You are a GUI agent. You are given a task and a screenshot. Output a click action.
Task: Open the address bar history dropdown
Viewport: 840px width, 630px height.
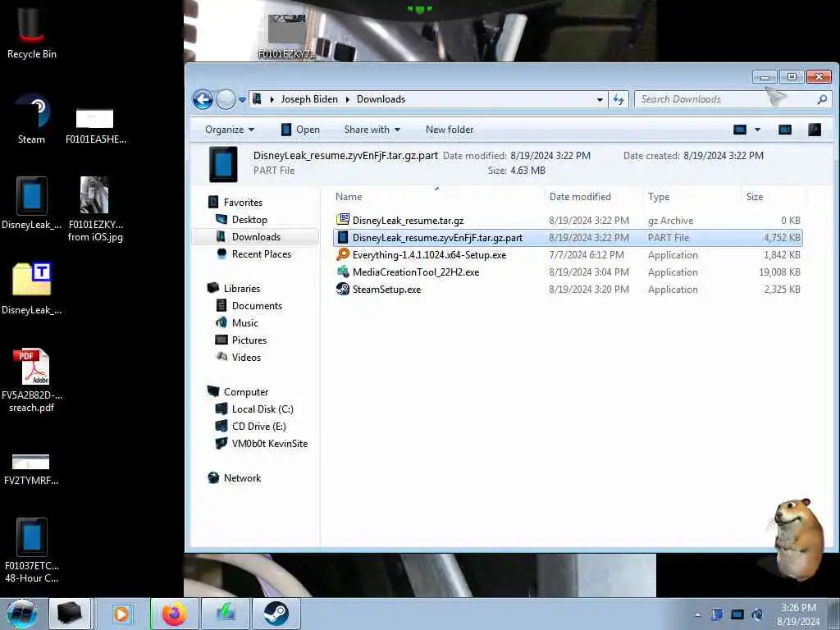click(x=600, y=99)
